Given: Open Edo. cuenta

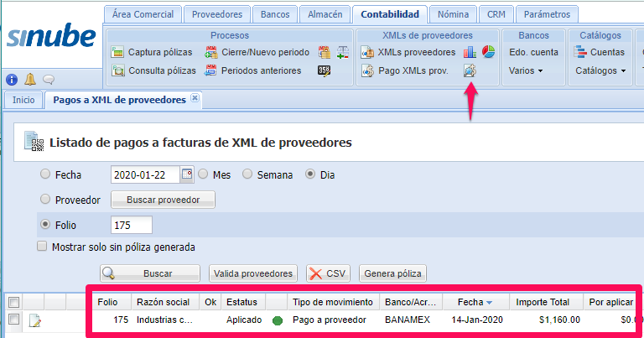Looking at the screenshot, I should pyautogui.click(x=533, y=52).
